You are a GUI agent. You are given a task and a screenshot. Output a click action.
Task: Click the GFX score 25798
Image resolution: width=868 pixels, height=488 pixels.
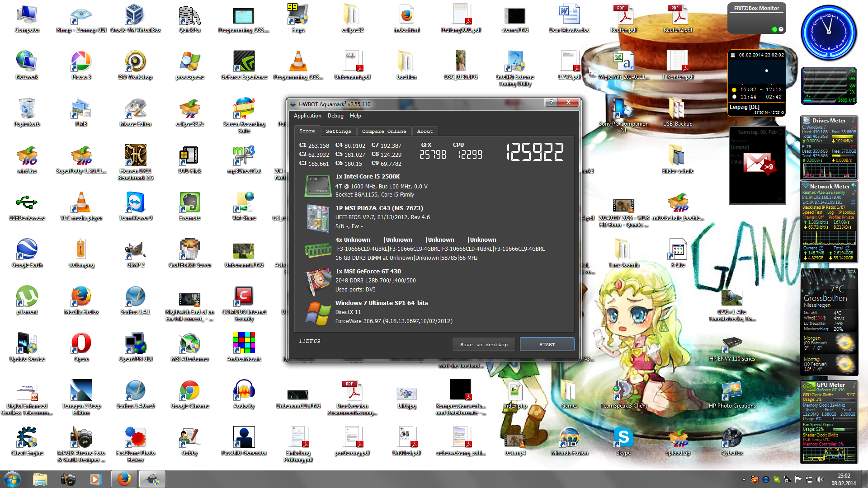[433, 155]
